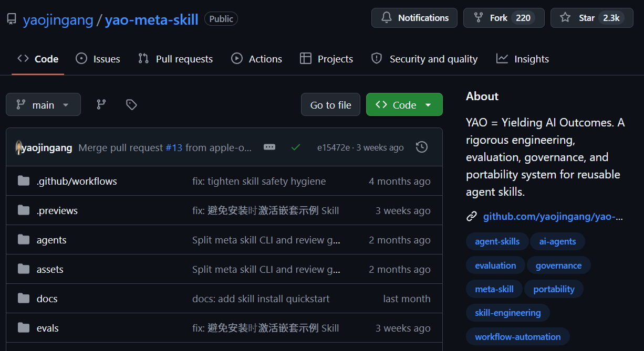Viewport: 644px width, 351px height.
Task: Click the .github/workflows folder icon
Action: click(x=24, y=181)
